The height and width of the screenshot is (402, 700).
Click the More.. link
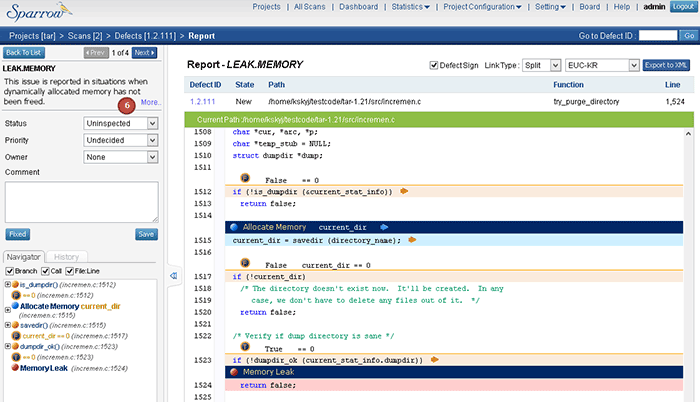[150, 102]
